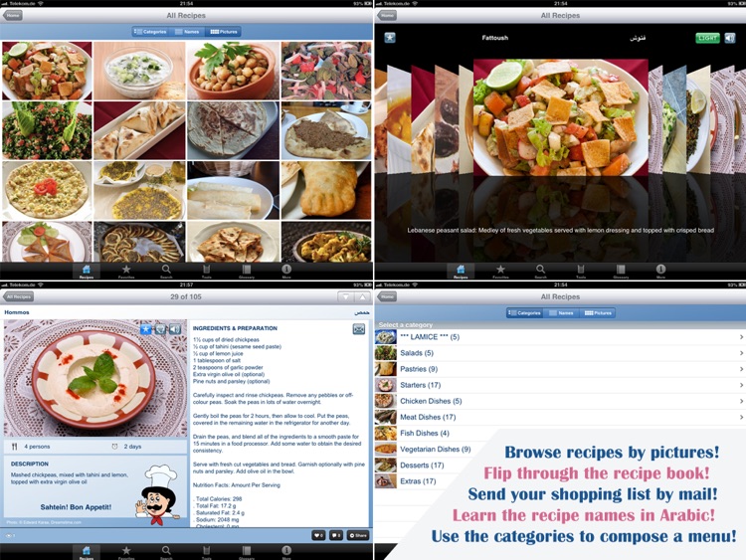The height and width of the screenshot is (560, 746).
Task: Go to next recipe with down arrow
Action: [x=346, y=296]
